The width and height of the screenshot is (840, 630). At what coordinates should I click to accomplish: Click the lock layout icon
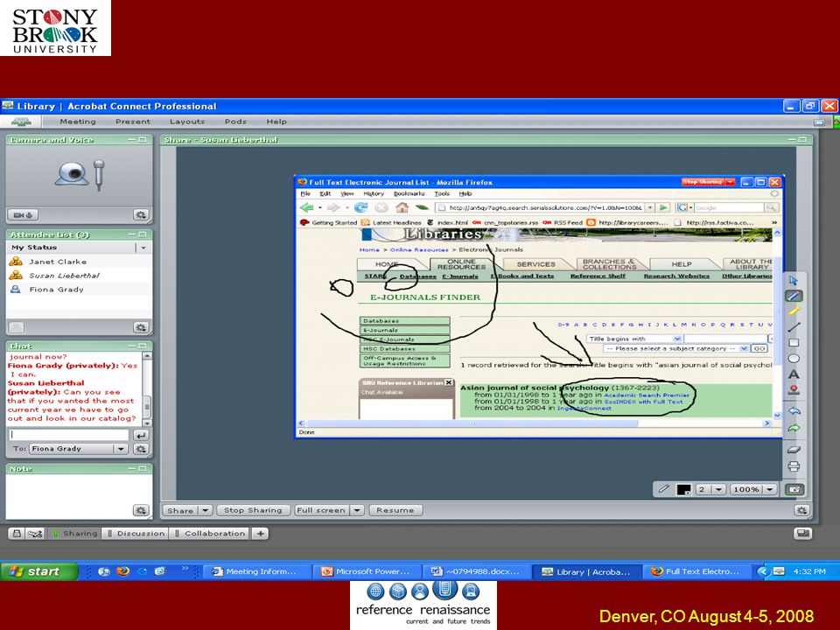tap(17, 534)
